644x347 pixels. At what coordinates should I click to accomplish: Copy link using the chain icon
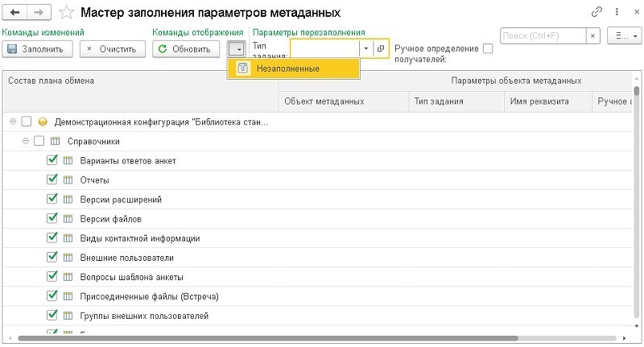[x=597, y=13]
